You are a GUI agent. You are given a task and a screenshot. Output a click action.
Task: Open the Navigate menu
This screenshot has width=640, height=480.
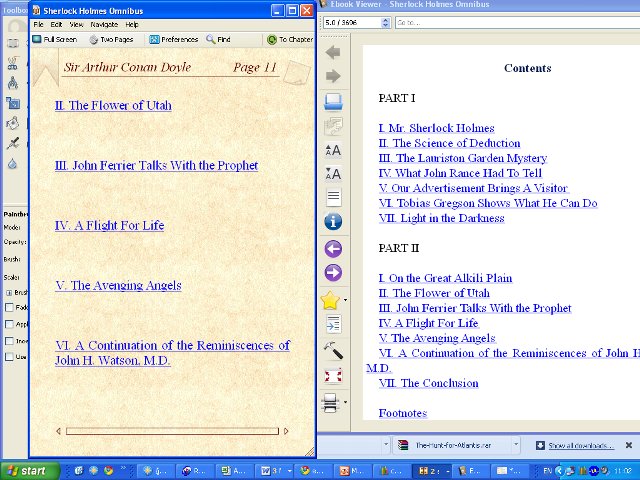coord(104,24)
